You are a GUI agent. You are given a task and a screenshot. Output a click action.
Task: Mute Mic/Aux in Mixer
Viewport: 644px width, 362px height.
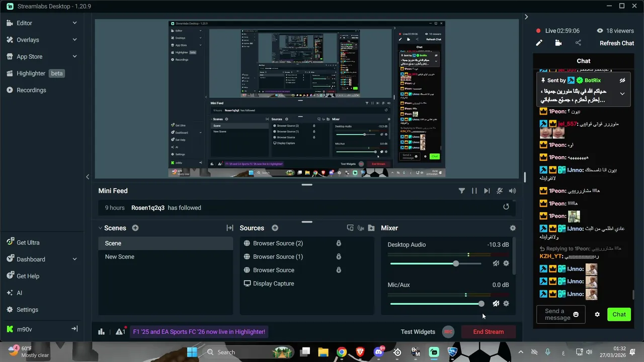pyautogui.click(x=496, y=304)
